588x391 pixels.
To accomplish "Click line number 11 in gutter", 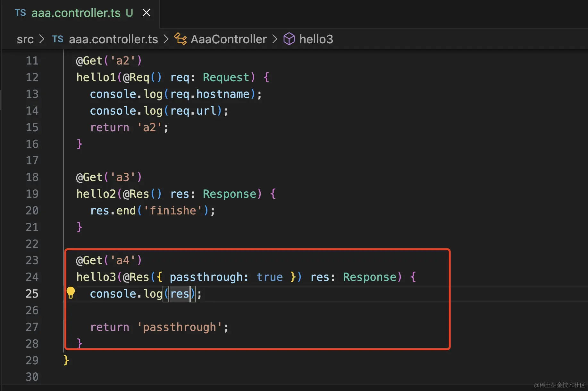I will pos(32,61).
